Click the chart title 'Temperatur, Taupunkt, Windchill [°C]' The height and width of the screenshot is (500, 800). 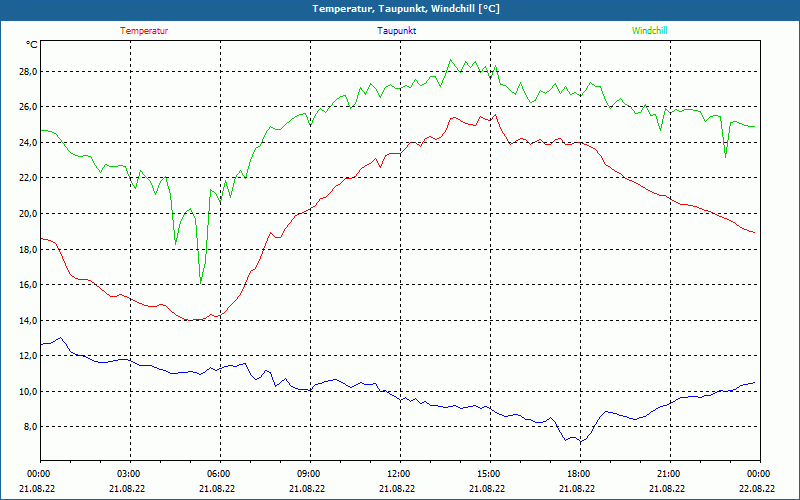pos(406,9)
